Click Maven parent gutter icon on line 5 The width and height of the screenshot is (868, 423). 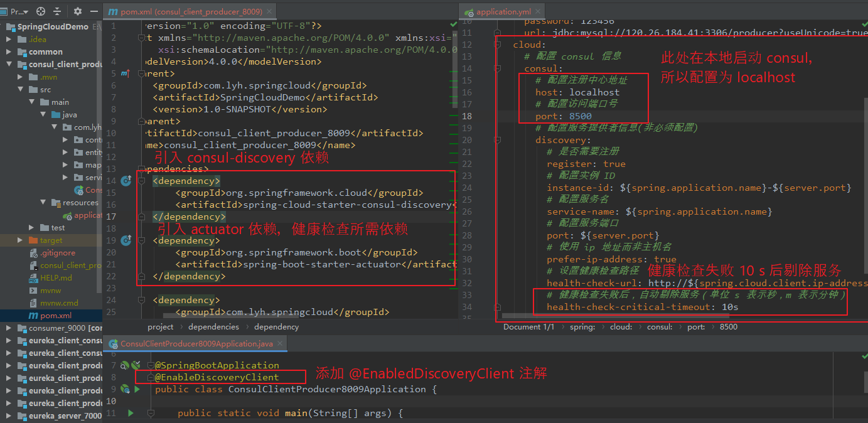click(x=124, y=73)
